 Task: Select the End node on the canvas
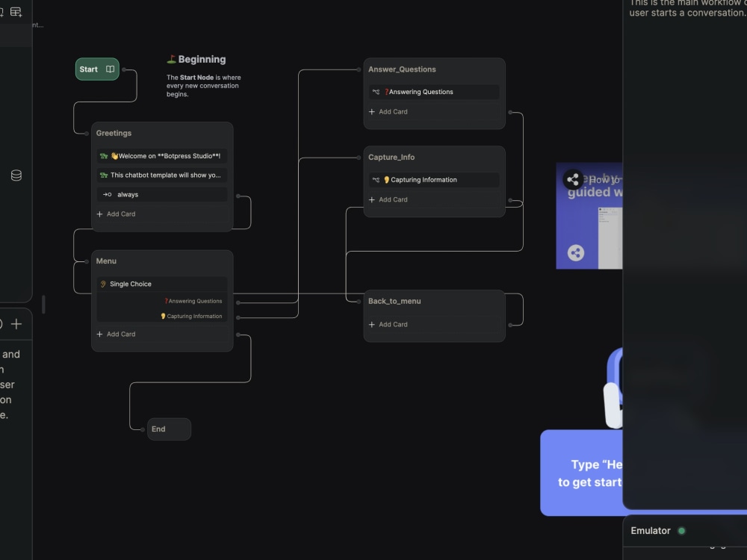click(169, 429)
